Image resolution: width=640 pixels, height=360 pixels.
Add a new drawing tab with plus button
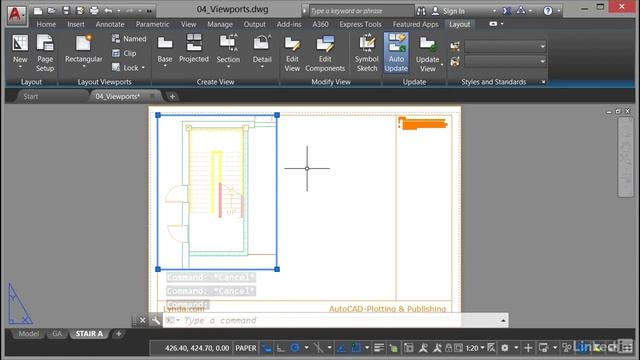[172, 96]
